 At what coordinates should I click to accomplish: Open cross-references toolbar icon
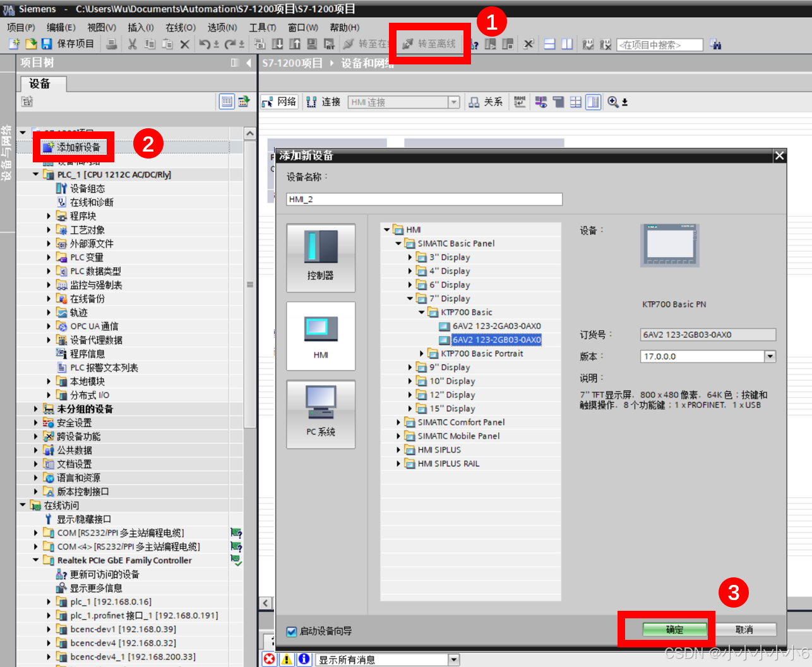tap(528, 44)
